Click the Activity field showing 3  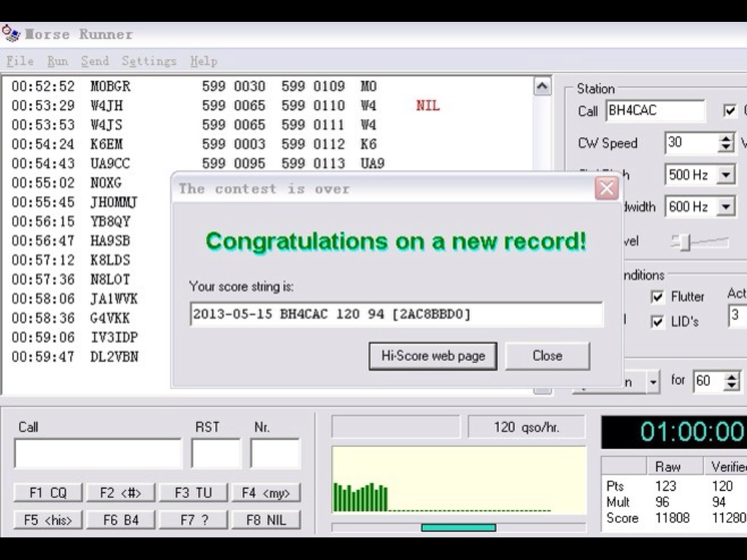(x=738, y=315)
